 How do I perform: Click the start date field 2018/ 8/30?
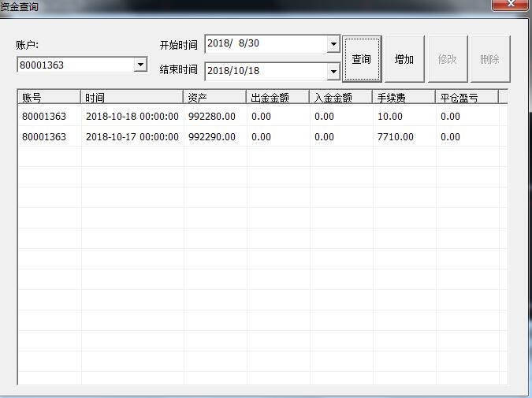(265, 44)
